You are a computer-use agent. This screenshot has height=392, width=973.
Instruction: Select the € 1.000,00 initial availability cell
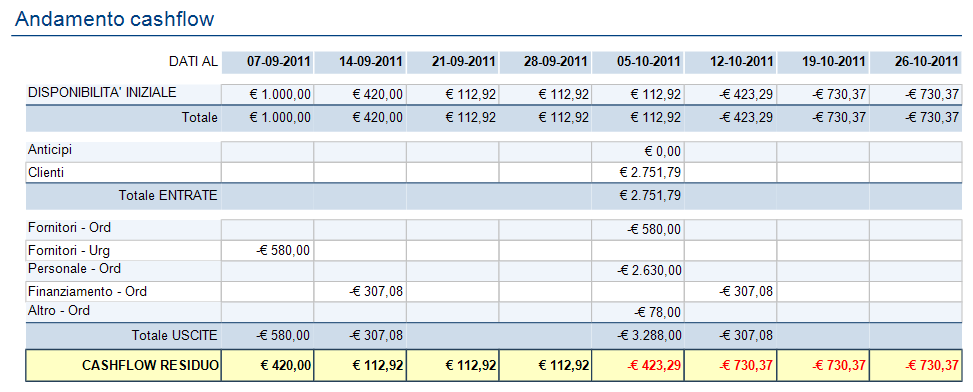(x=267, y=95)
